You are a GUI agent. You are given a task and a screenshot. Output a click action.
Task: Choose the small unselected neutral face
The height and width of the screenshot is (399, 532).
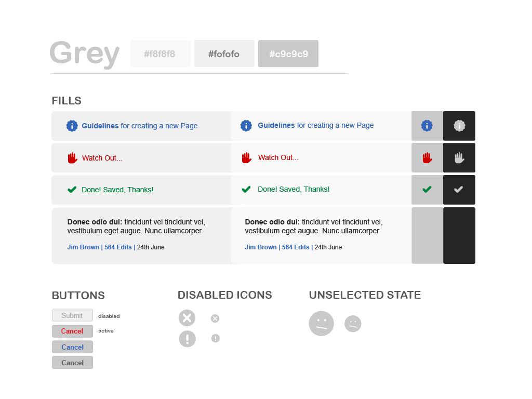pos(353,324)
